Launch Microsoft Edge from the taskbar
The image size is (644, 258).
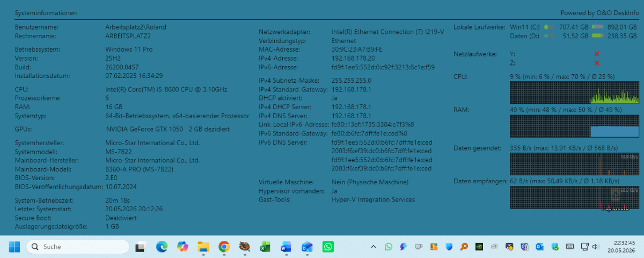[162, 247]
